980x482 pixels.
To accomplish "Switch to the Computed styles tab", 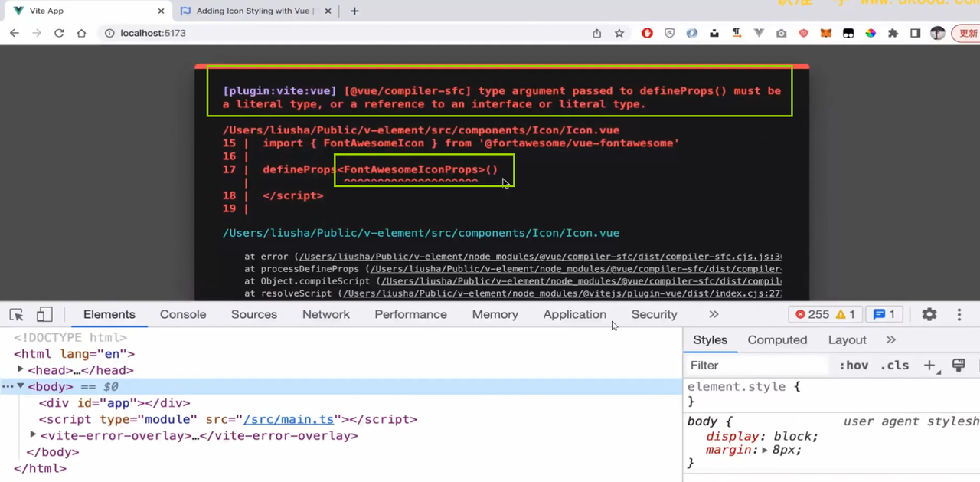I will click(777, 339).
